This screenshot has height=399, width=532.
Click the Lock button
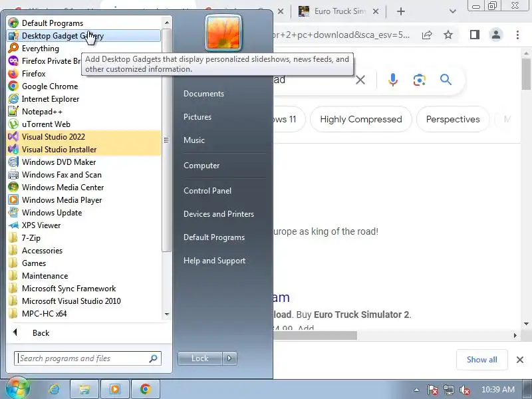click(x=200, y=358)
